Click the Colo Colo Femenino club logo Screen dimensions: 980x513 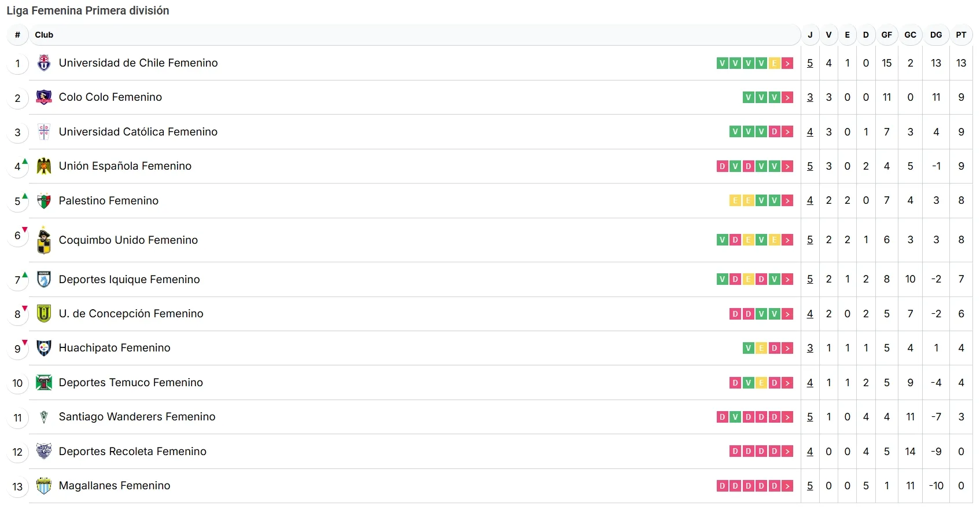click(x=44, y=97)
